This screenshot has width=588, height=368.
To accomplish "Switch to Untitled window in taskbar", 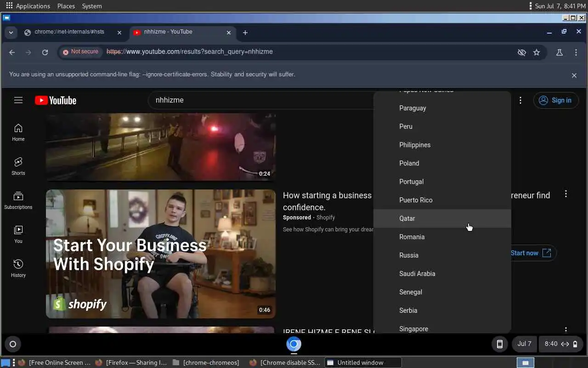I will [363, 362].
